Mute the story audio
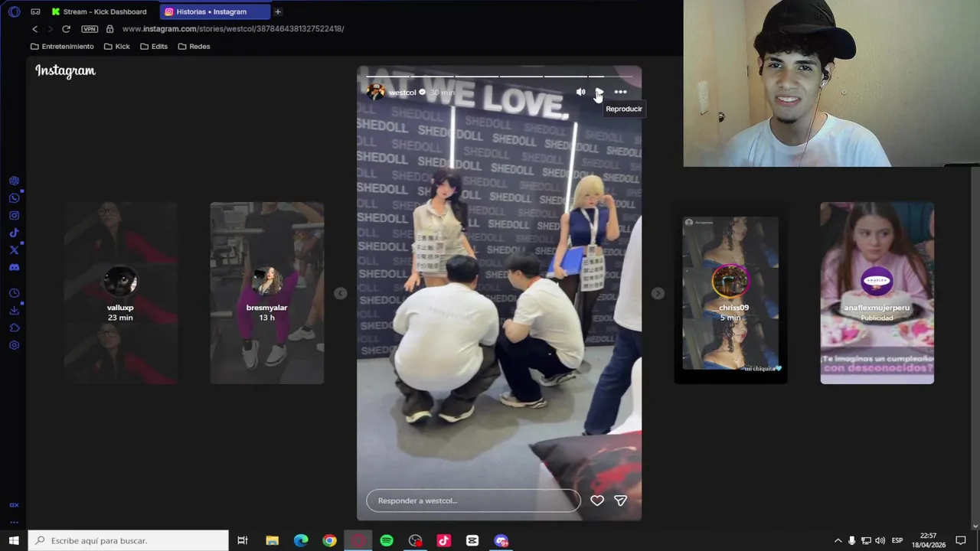The width and height of the screenshot is (980, 551). coord(580,92)
